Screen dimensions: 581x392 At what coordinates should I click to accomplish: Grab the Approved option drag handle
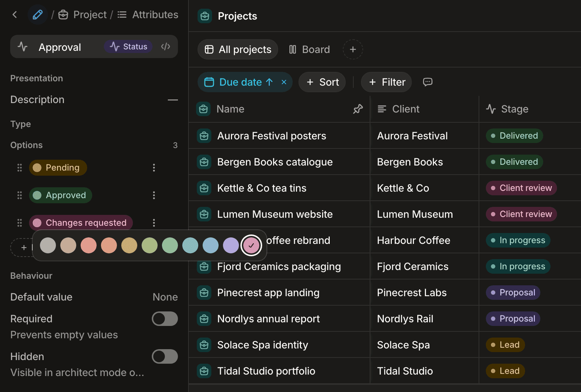tap(20, 195)
